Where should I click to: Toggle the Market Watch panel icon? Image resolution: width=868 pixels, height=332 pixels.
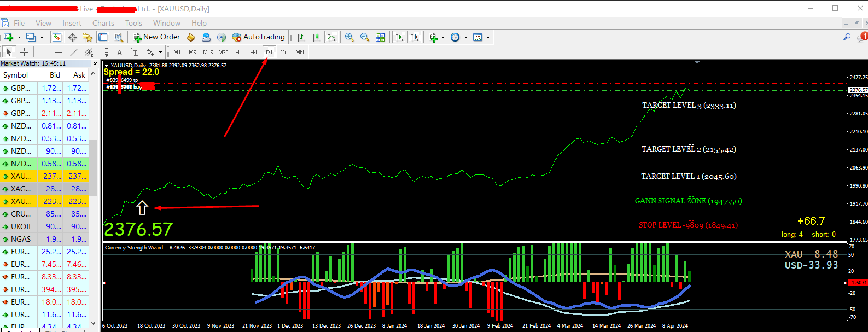(57, 37)
